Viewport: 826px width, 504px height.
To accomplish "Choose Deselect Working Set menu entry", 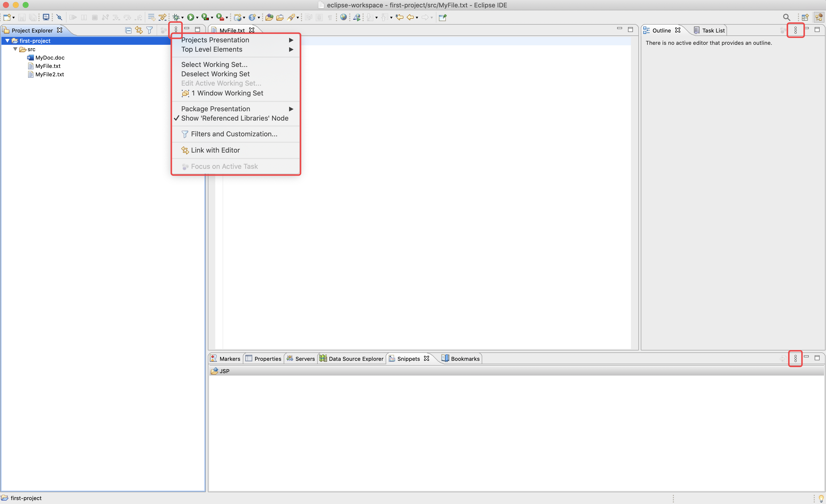I will coord(235,74).
